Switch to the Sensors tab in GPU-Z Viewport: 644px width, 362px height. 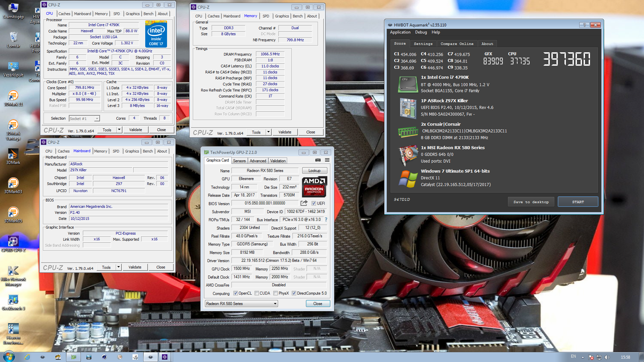(239, 161)
